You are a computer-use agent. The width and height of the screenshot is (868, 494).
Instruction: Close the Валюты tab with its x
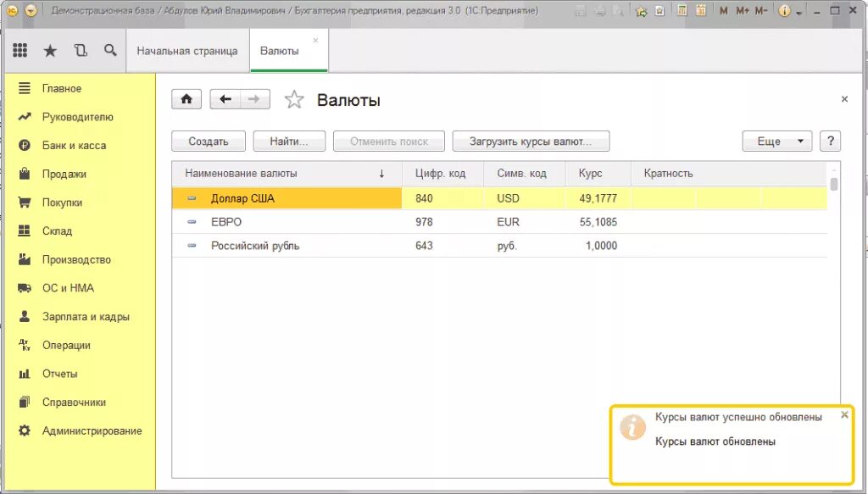[315, 41]
